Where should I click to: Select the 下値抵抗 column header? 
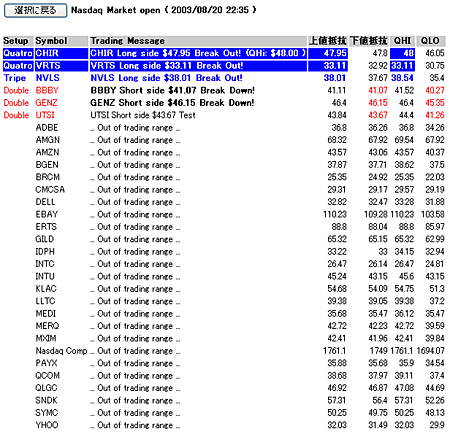(369, 41)
